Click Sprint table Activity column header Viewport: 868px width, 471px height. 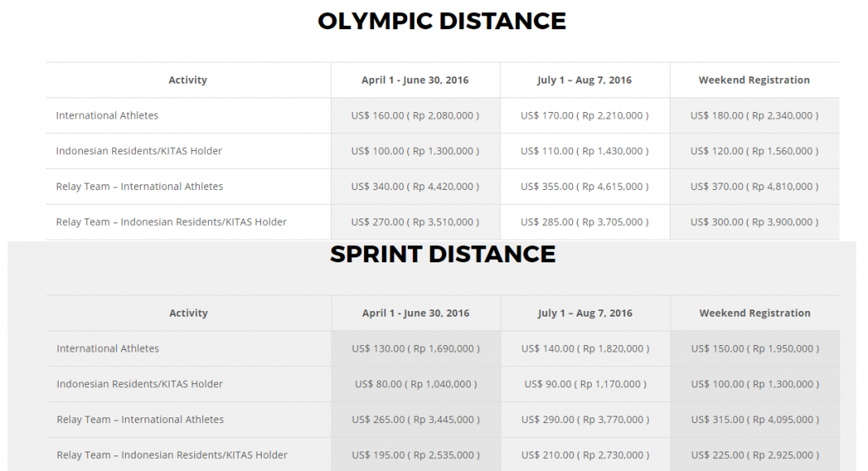189,313
